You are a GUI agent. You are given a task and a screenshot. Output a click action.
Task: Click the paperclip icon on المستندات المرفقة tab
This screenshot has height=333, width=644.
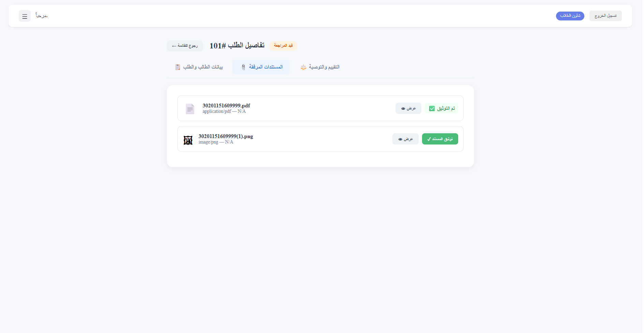click(x=243, y=67)
